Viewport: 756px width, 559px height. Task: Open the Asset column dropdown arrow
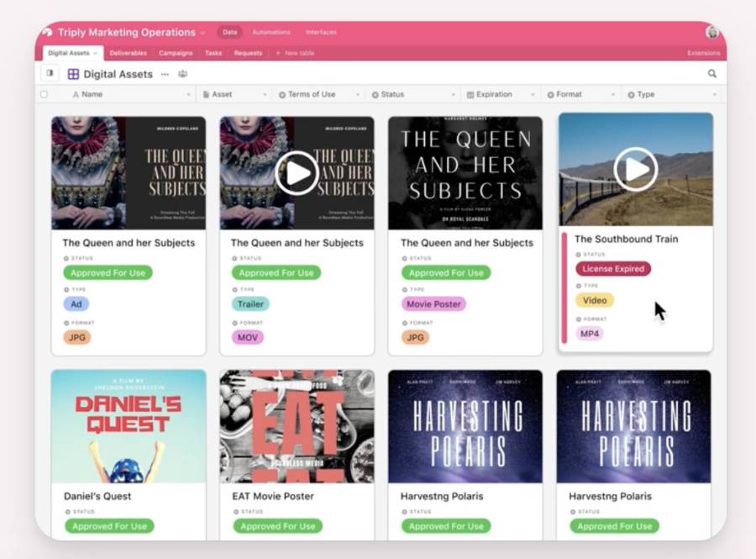[265, 94]
